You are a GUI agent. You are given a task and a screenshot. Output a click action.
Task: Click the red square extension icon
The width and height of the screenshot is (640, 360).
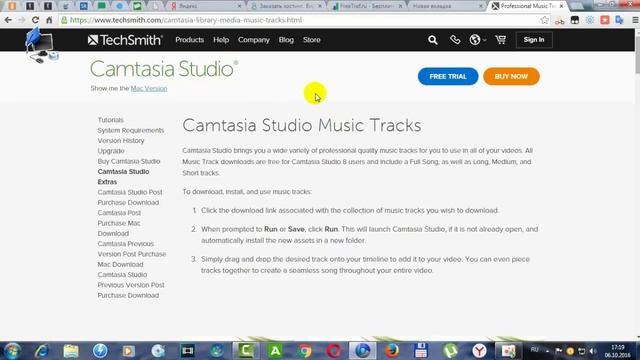[x=604, y=20]
